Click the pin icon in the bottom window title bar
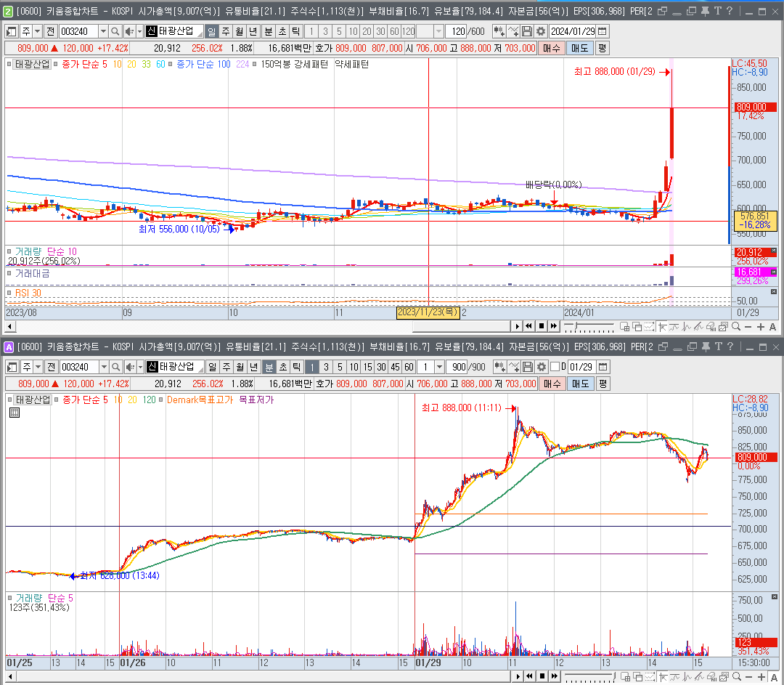 (x=706, y=346)
